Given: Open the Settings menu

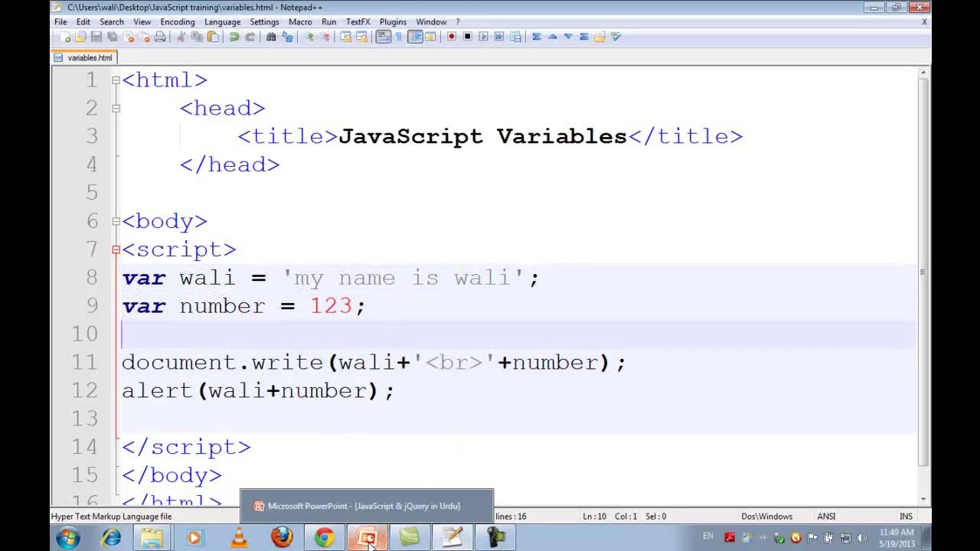Looking at the screenshot, I should coord(265,22).
